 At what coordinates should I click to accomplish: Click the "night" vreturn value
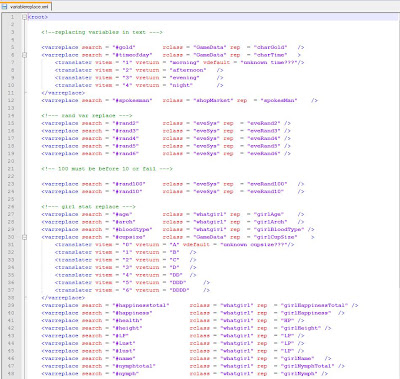point(181,85)
